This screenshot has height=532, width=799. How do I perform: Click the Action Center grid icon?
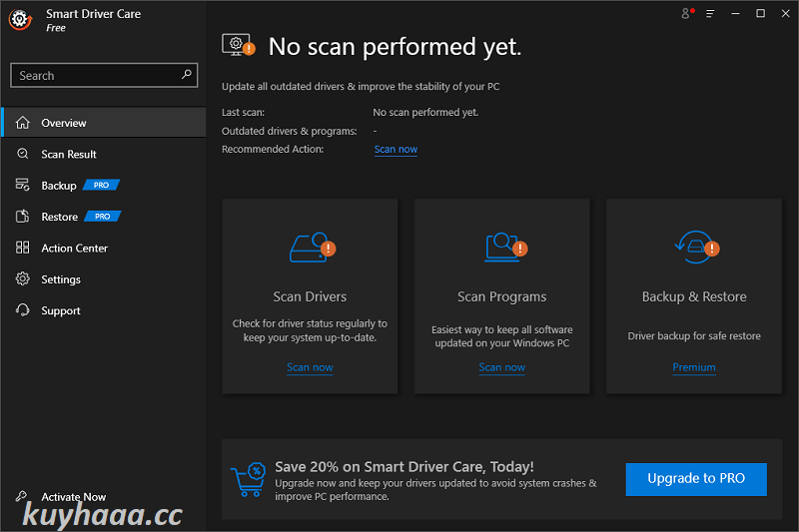point(22,248)
